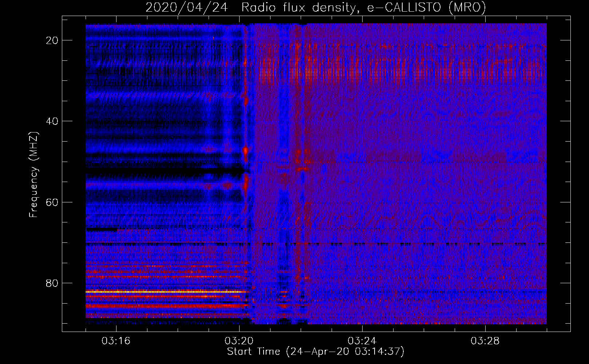This screenshot has height=364, width=589.
Task: Click the time tick label '03:28'
Action: click(x=485, y=341)
